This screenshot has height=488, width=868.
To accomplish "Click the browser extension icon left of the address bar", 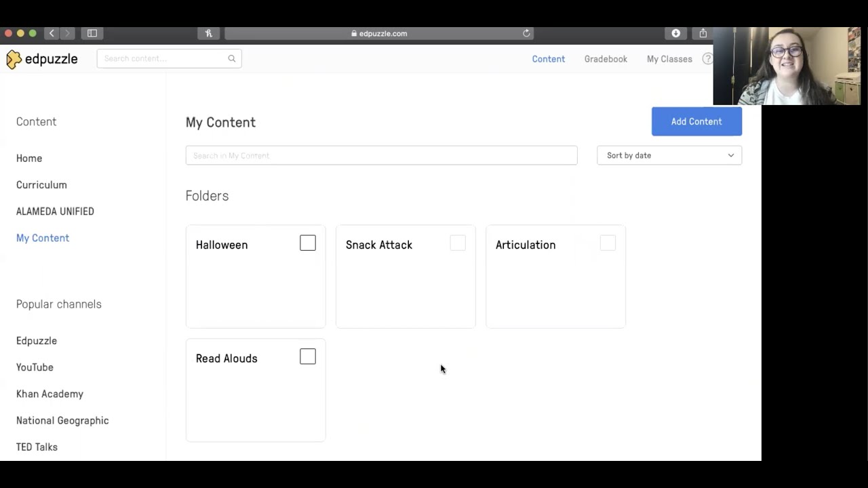I will tap(209, 33).
